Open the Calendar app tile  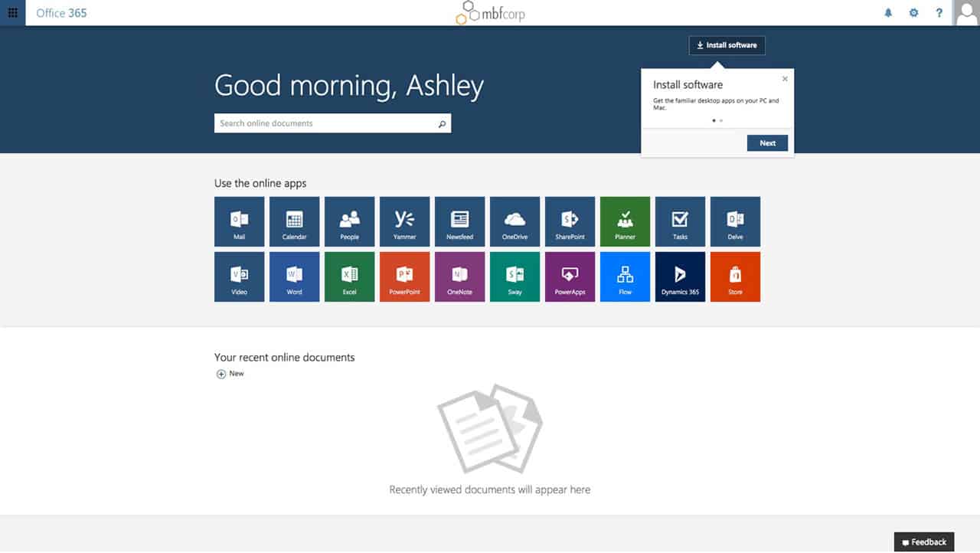pyautogui.click(x=295, y=221)
